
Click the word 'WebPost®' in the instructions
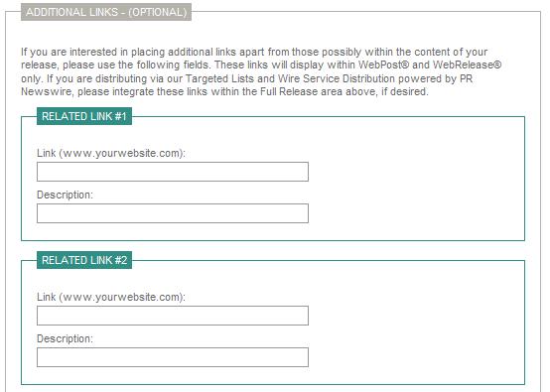point(383,65)
